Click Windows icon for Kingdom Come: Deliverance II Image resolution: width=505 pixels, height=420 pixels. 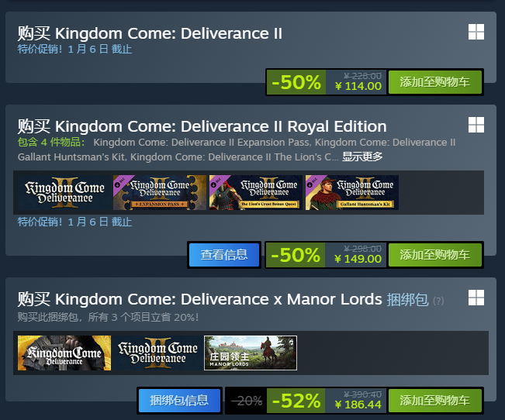coord(476,32)
